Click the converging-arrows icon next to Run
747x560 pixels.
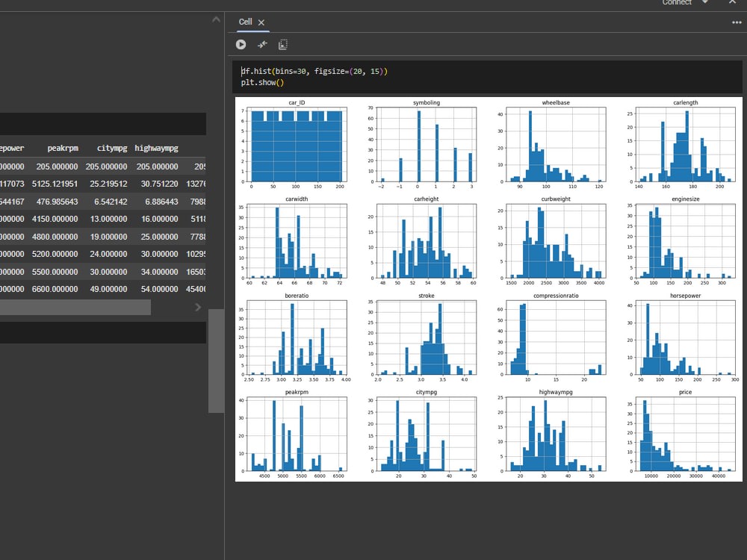click(x=262, y=44)
